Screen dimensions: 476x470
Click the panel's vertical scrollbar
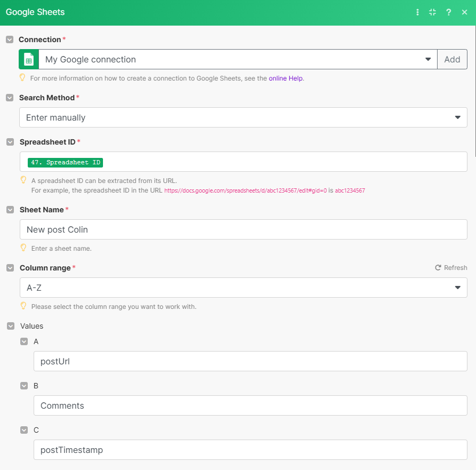click(475, 91)
